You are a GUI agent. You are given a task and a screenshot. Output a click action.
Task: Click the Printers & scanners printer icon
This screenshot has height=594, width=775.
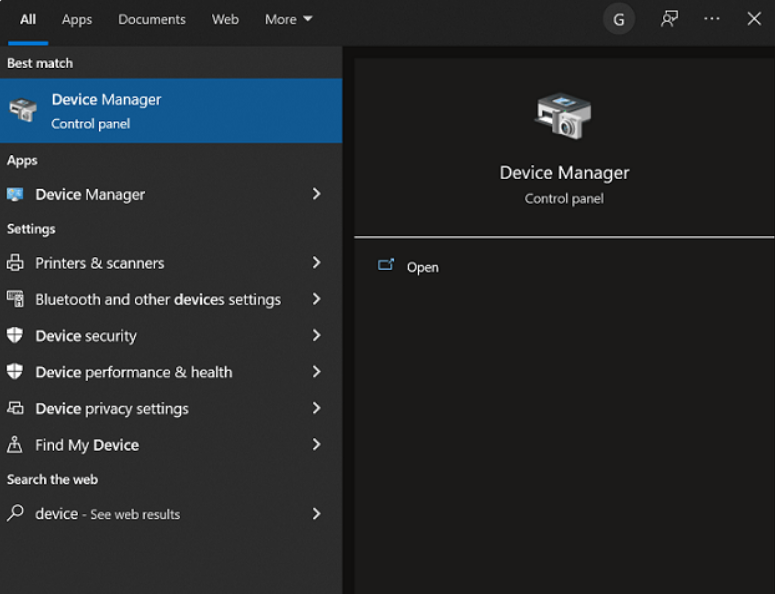point(15,263)
